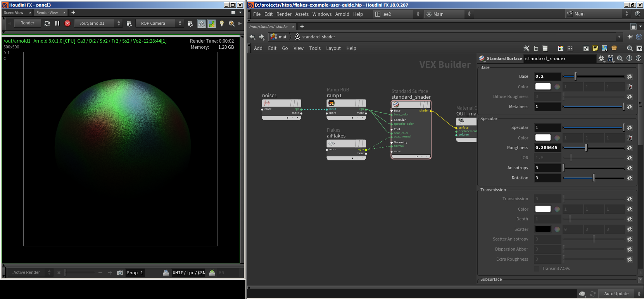Screen dimensions: 644x299
Task: Open the network path history dropdown arrow
Action: (x=619, y=37)
